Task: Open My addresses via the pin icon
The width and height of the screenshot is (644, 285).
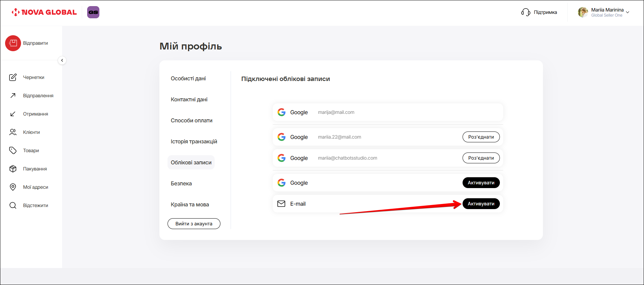Action: pos(13,187)
